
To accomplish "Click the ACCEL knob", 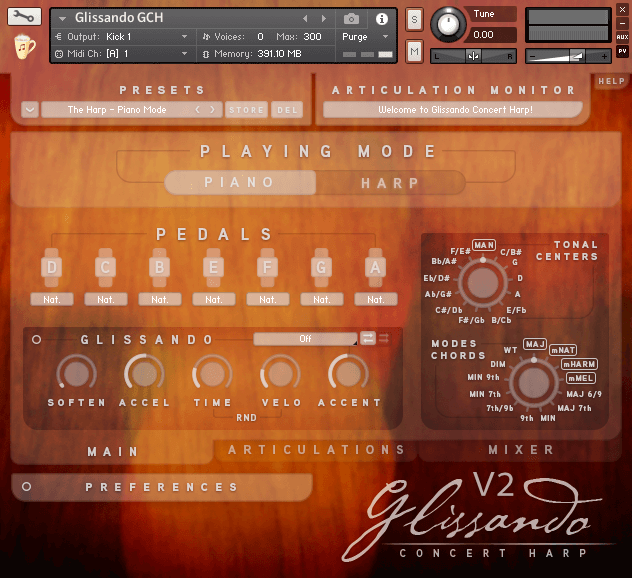I will pos(144,374).
